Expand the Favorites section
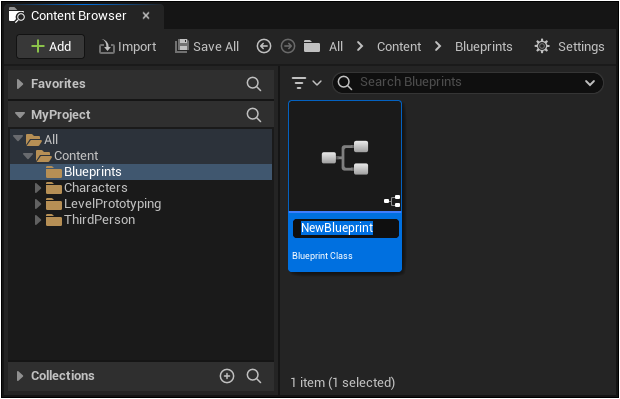Image resolution: width=620 pixels, height=399 pixels. (x=19, y=84)
